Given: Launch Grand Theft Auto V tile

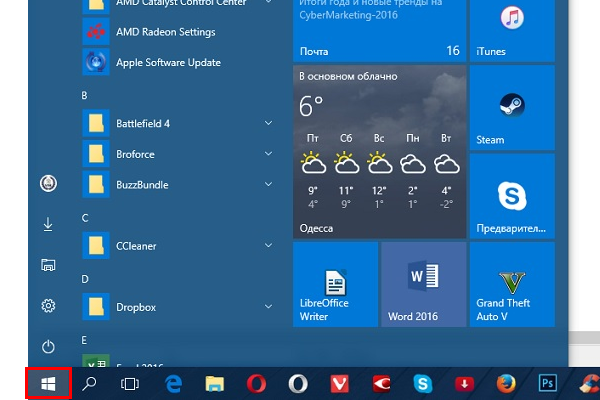Looking at the screenshot, I should tap(512, 284).
